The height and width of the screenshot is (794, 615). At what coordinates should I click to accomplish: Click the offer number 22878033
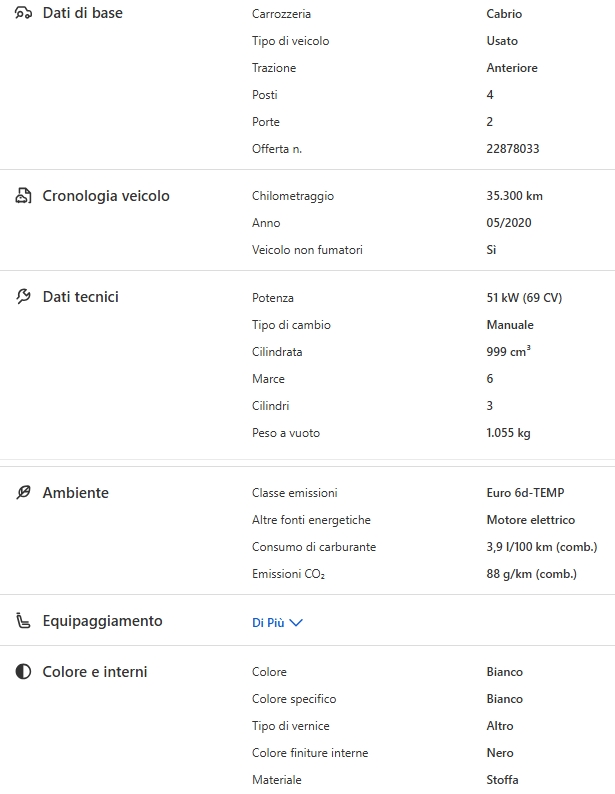point(513,149)
